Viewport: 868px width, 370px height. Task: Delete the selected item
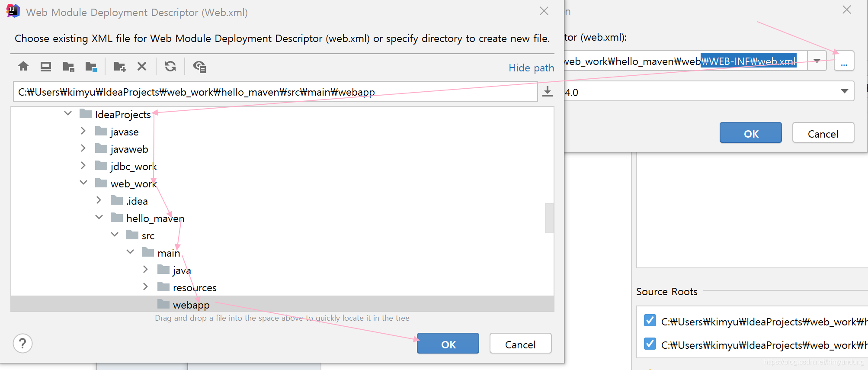(x=142, y=66)
